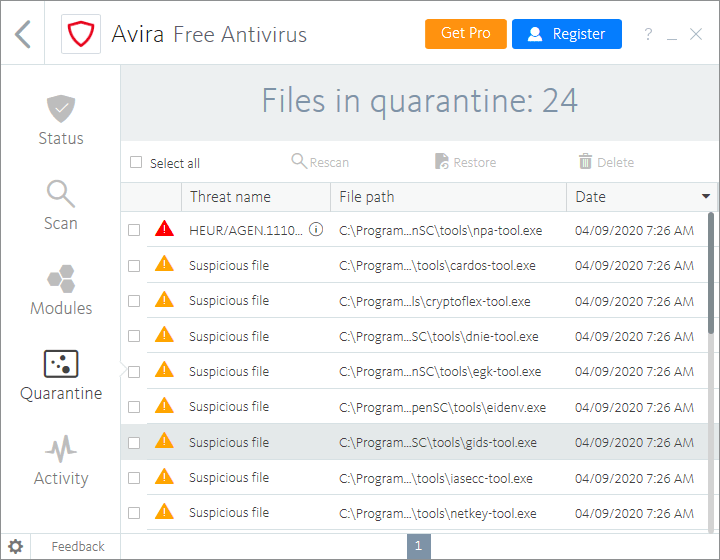Sort by File path column header
This screenshot has height=560, width=720.
(x=366, y=197)
